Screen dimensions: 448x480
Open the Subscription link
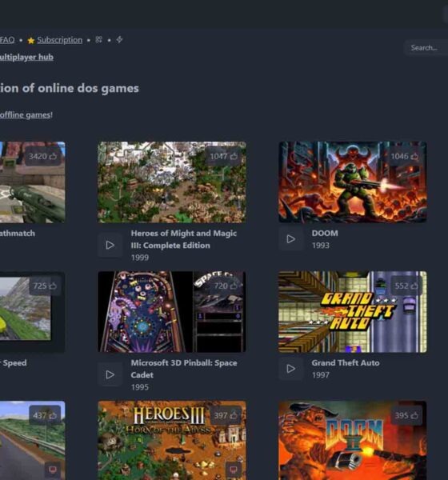60,40
